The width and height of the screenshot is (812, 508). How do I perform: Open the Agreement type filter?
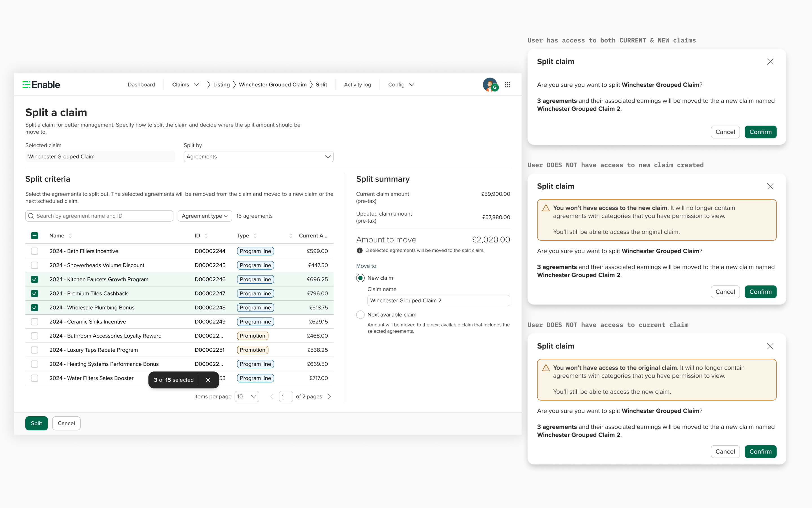click(x=205, y=216)
